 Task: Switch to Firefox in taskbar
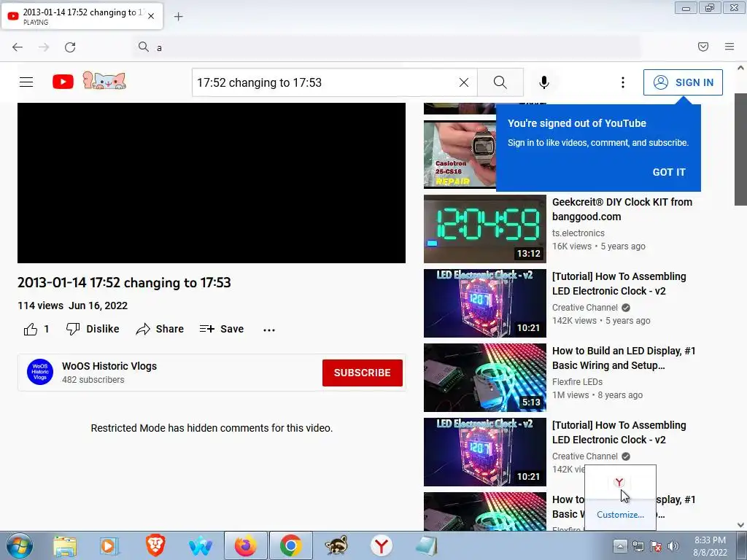(x=246, y=545)
